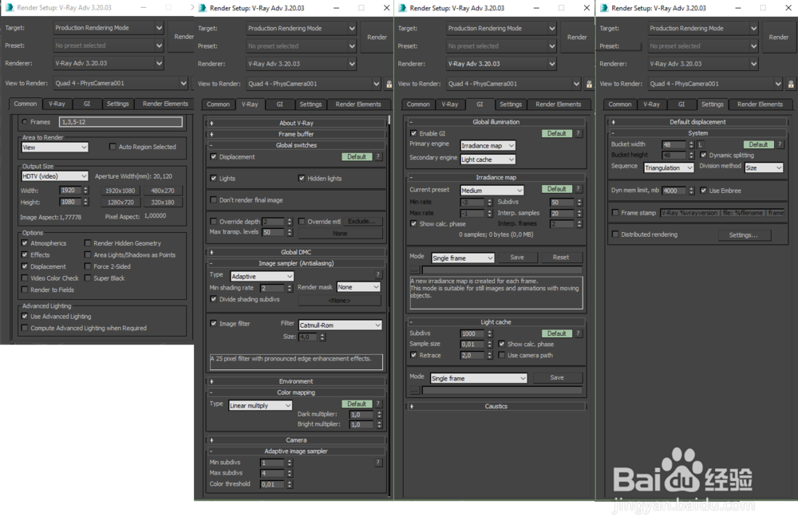Screen dimensions: 798x532
Task: Switch to Common tab in second window
Action: [218, 104]
